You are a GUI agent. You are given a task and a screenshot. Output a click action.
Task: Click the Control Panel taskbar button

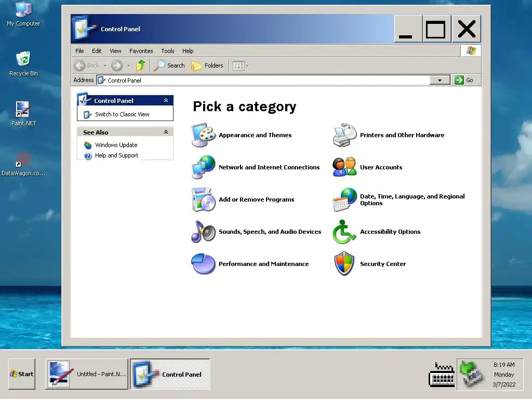coord(170,374)
